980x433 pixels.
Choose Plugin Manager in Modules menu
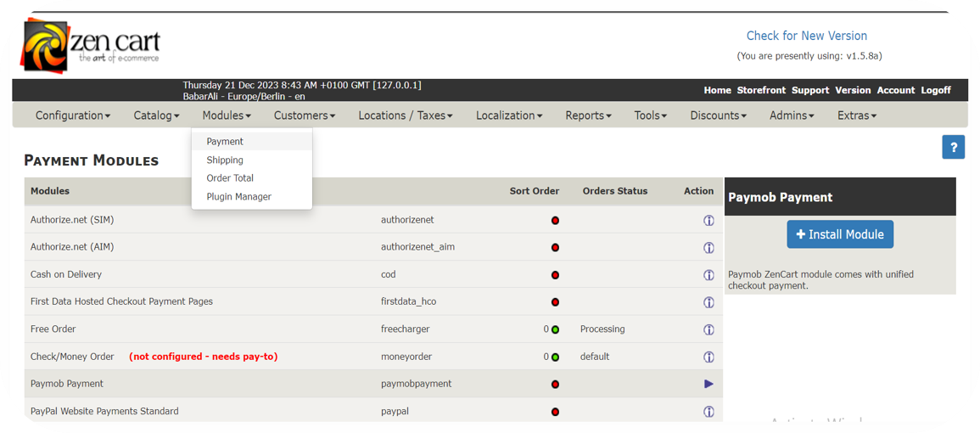click(x=238, y=197)
